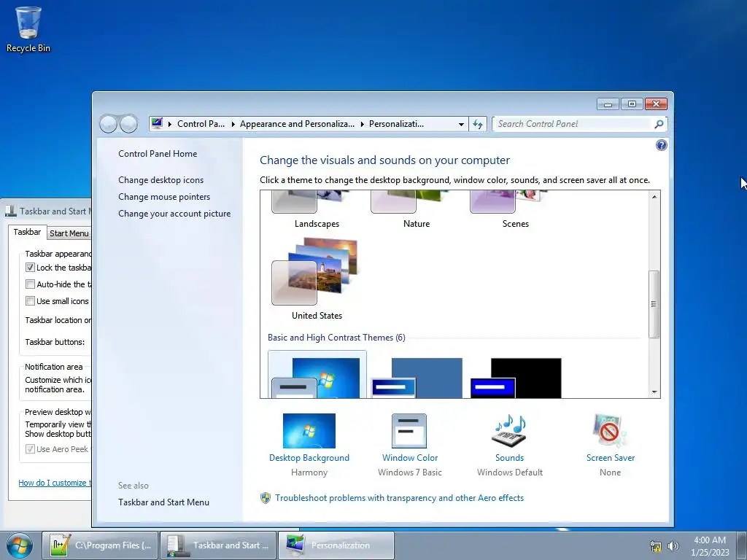
Task: Enable Use small icons checkbox
Action: [x=30, y=301]
